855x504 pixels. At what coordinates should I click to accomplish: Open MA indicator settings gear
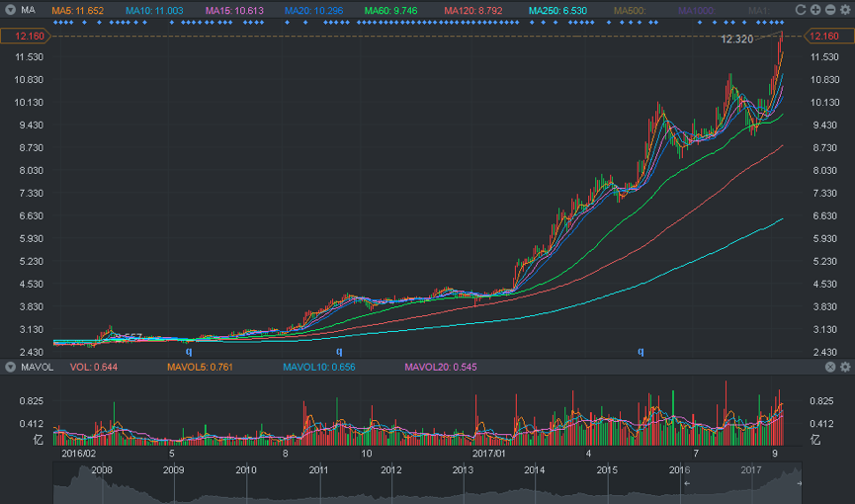[x=845, y=10]
